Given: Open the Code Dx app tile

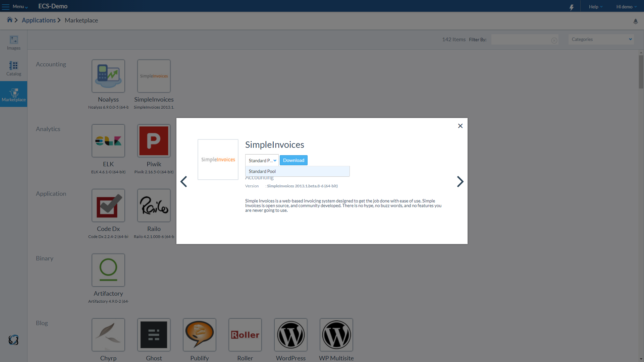Looking at the screenshot, I should pyautogui.click(x=108, y=205).
